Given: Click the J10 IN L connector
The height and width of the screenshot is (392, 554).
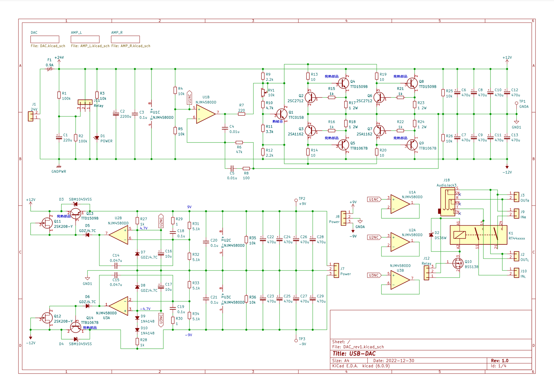Looking at the screenshot, I should tap(516, 273).
